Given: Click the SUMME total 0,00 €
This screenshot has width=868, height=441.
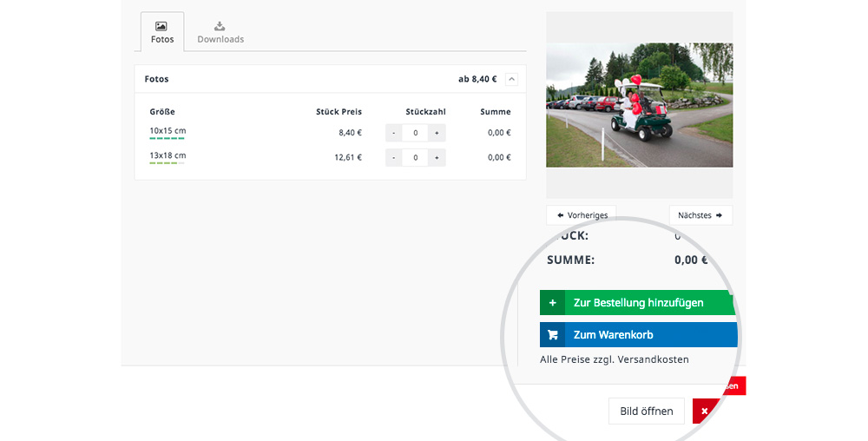Looking at the screenshot, I should (x=691, y=260).
